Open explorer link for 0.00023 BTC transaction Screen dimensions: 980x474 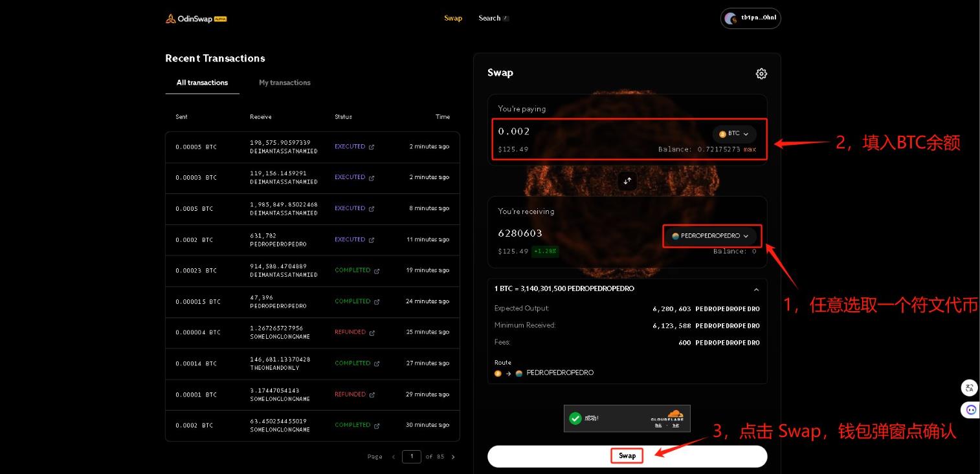(x=377, y=270)
